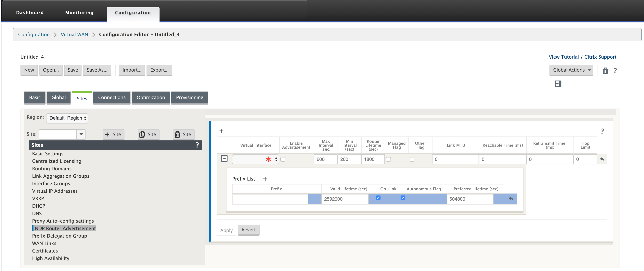Image resolution: width=644 pixels, height=271 pixels.
Task: Toggle the Other Flag checkbox
Action: click(412, 159)
